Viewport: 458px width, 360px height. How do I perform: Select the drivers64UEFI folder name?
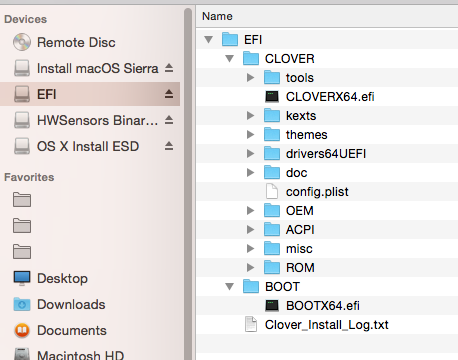(x=326, y=154)
